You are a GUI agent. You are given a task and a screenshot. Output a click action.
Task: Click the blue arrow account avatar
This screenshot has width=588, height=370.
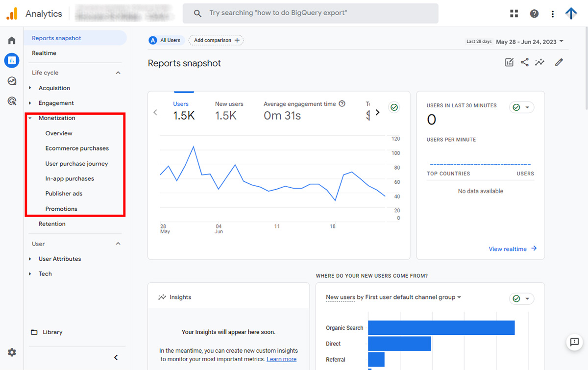(x=571, y=13)
